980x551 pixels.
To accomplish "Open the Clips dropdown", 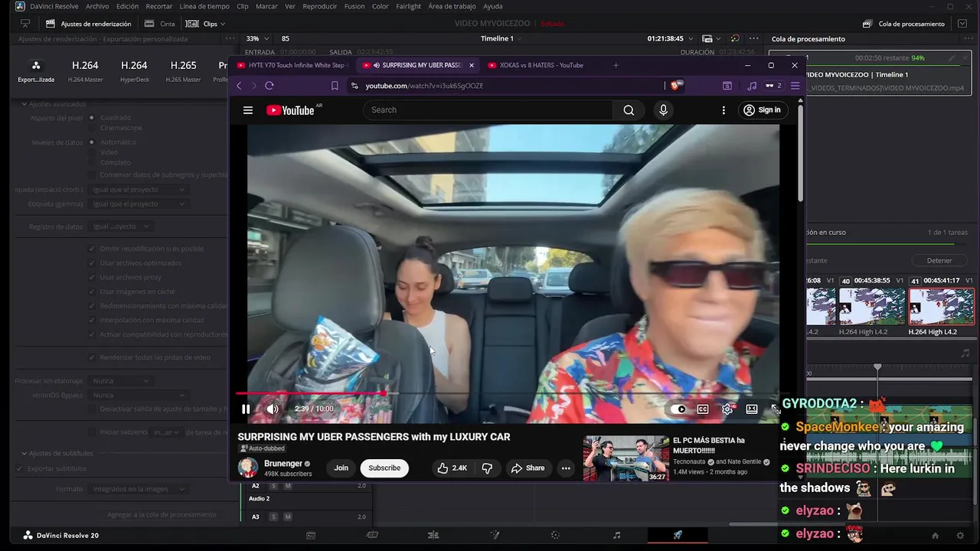I will point(205,24).
